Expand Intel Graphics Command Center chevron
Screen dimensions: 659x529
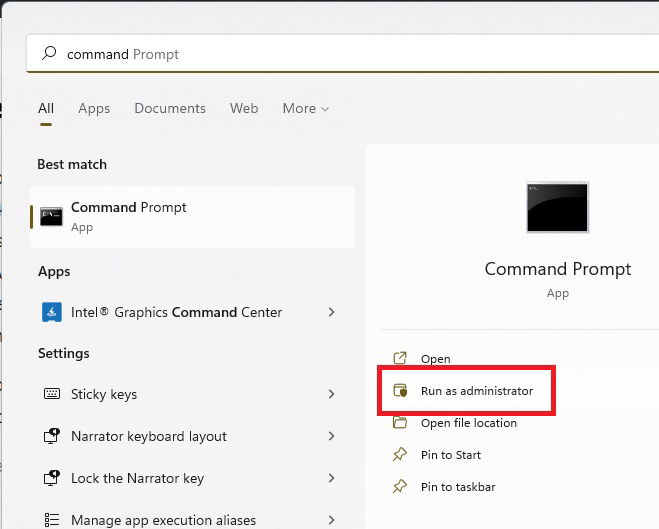pos(332,312)
